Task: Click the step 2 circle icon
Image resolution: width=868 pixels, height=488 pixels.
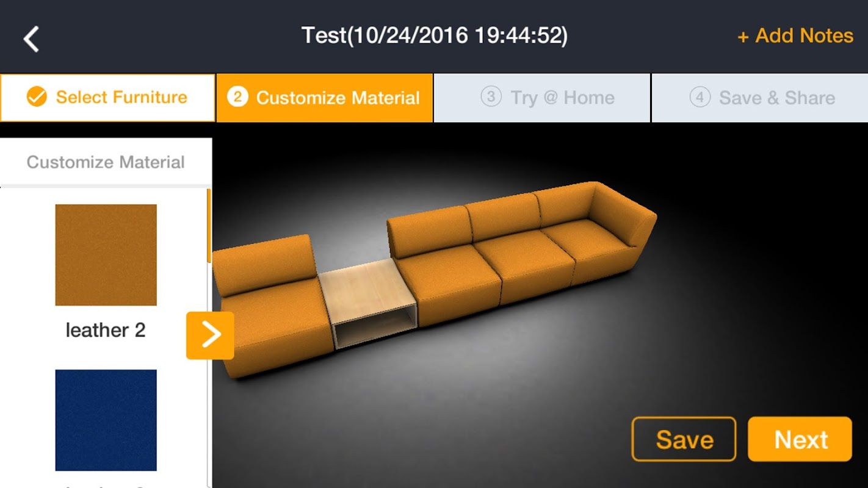Action: pyautogui.click(x=237, y=97)
